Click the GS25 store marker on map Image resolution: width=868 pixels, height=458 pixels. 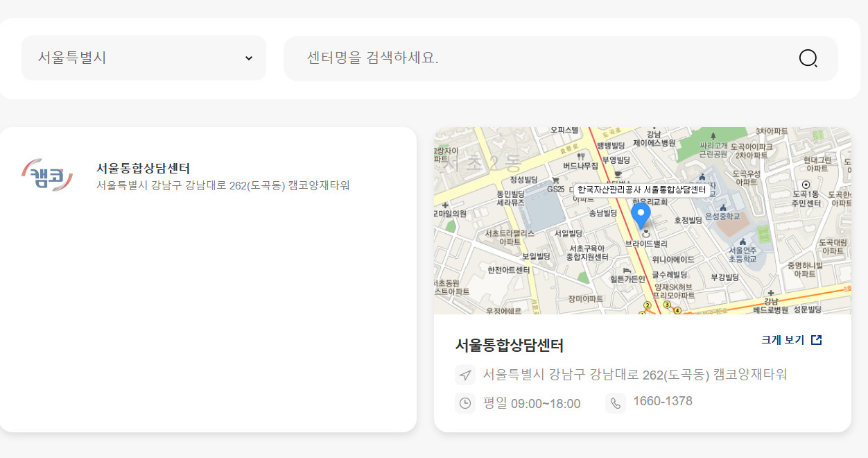556,189
